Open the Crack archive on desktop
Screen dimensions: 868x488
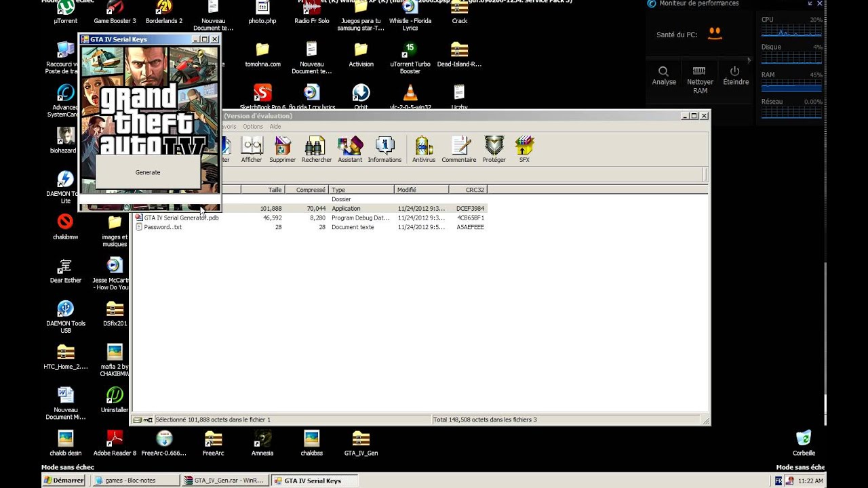pyautogui.click(x=460, y=12)
